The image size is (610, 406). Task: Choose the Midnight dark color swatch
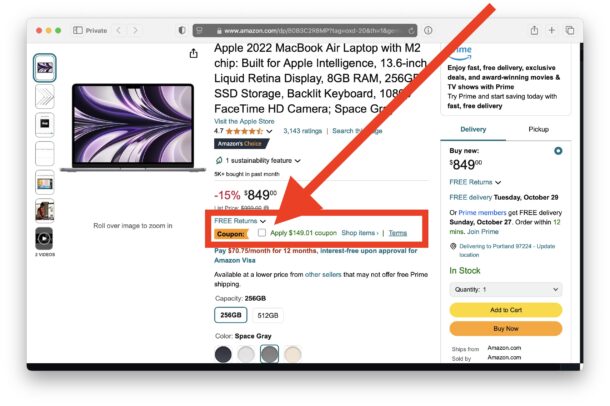click(x=223, y=354)
